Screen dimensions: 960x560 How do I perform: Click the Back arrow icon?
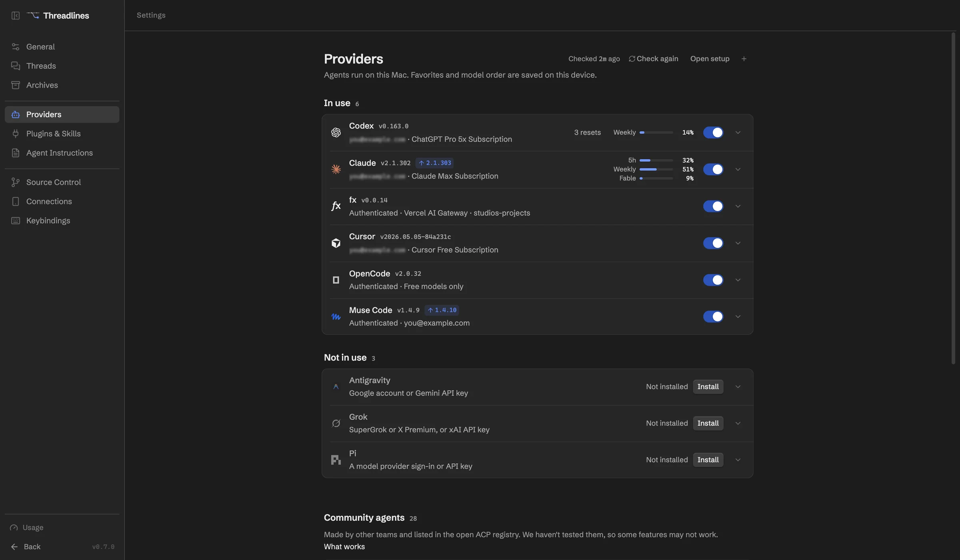[x=14, y=547]
